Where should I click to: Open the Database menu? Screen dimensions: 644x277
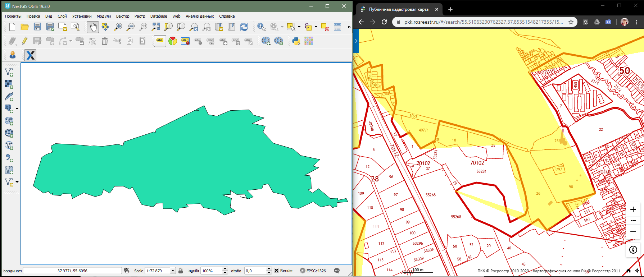(159, 16)
